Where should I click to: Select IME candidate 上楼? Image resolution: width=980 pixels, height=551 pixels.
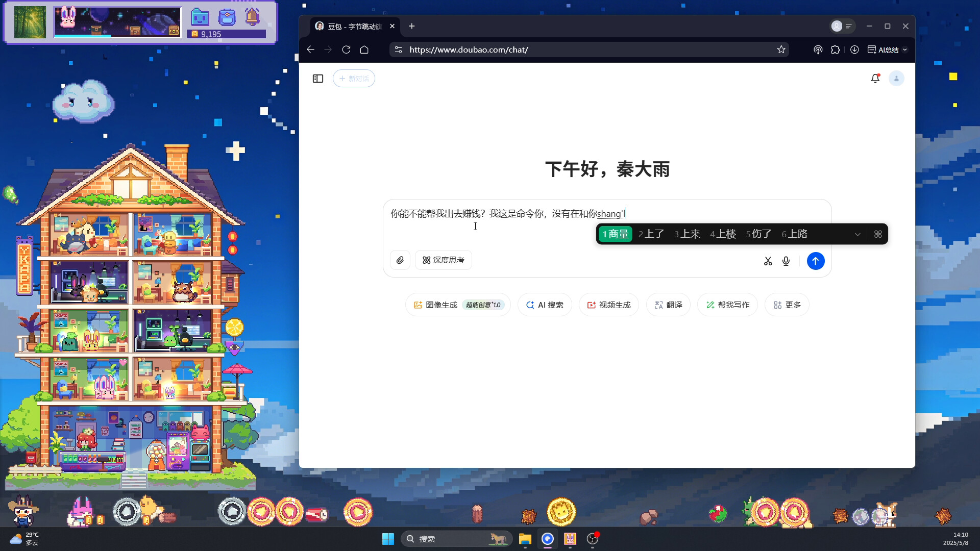(x=723, y=234)
